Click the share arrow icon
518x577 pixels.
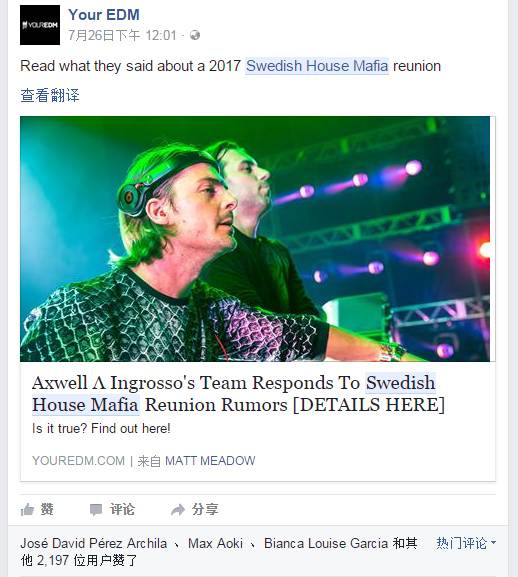(x=178, y=510)
